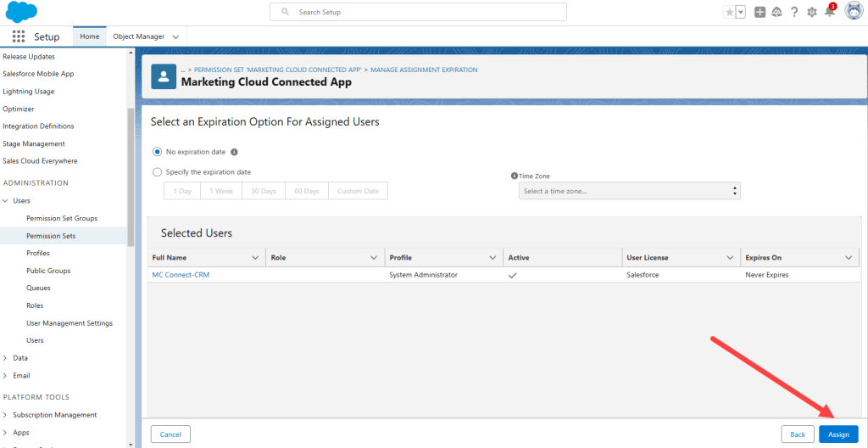Open the Global Actions plus icon
The image size is (868, 448).
click(x=759, y=12)
